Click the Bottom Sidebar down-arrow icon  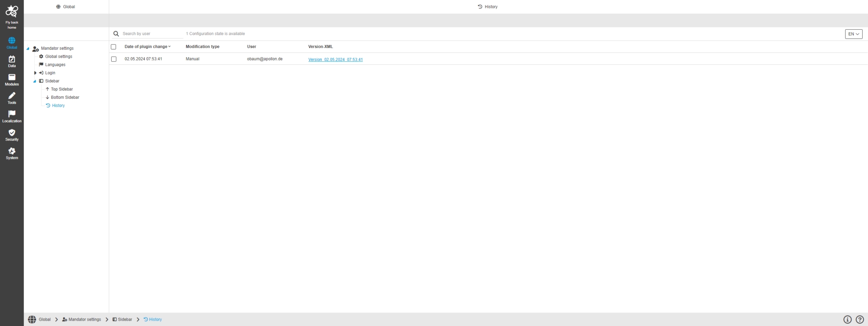(x=47, y=97)
